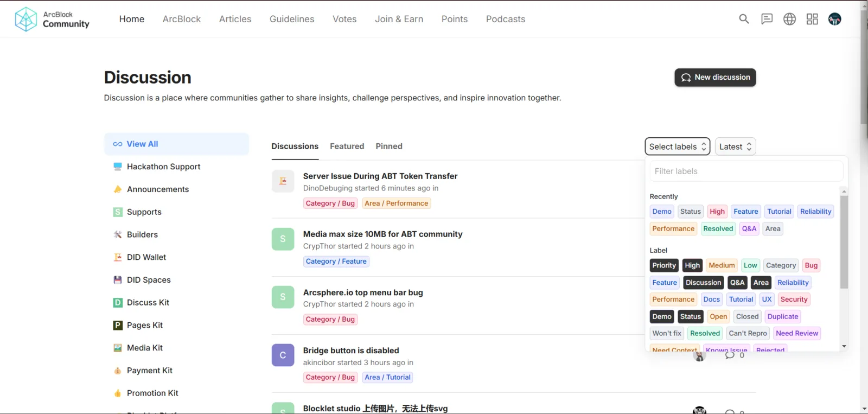Open the messages chat icon in header

pos(767,19)
